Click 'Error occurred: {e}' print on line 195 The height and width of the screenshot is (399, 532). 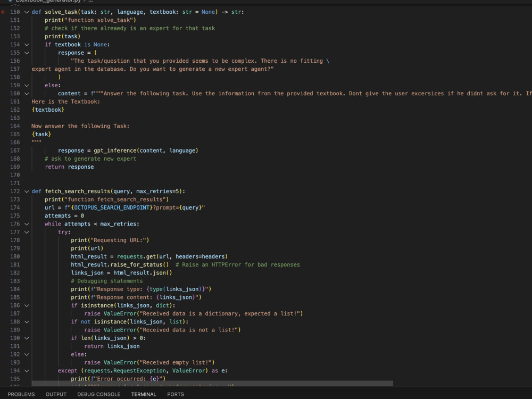point(118,379)
